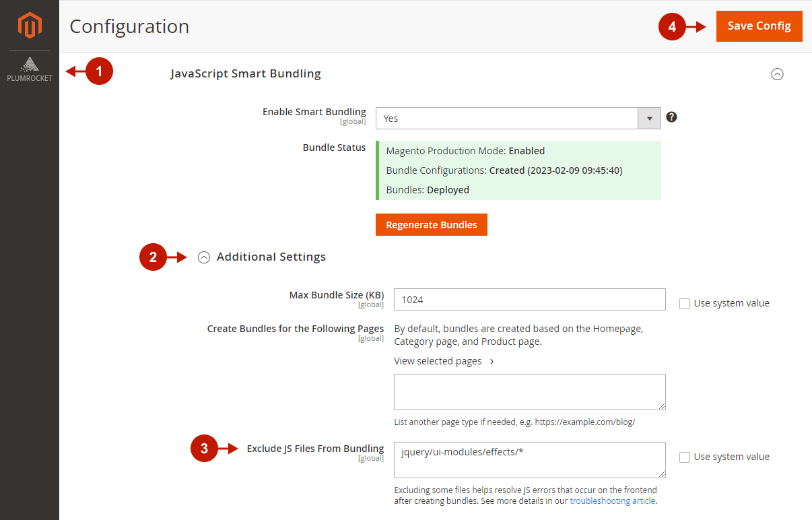The width and height of the screenshot is (812, 520).
Task: Click the empty Create Bundles pages textarea
Action: (x=529, y=391)
